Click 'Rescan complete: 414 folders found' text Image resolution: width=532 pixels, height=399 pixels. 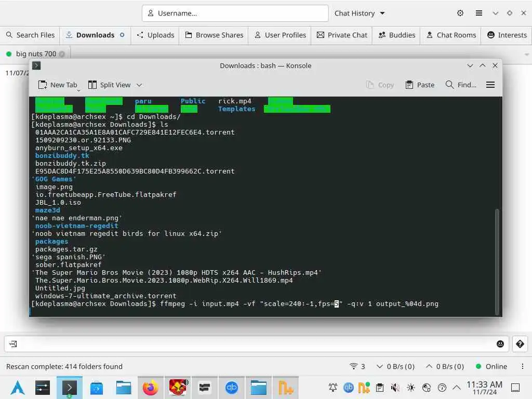(64, 366)
